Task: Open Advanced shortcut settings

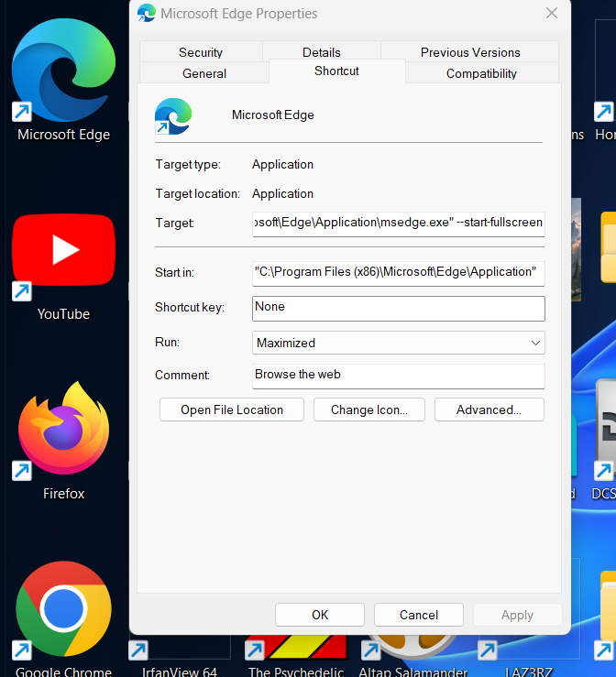Action: [x=489, y=409]
